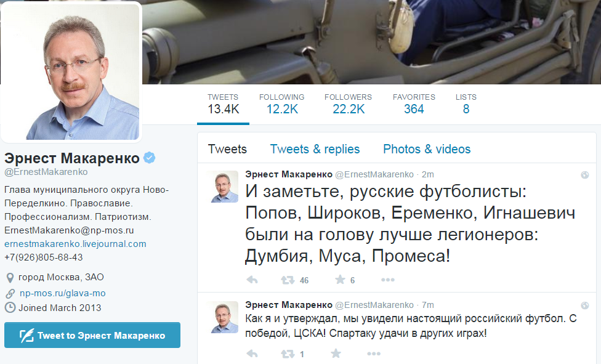Show the 364 Favorites
Viewport: 601px width, 364px height.
point(414,104)
